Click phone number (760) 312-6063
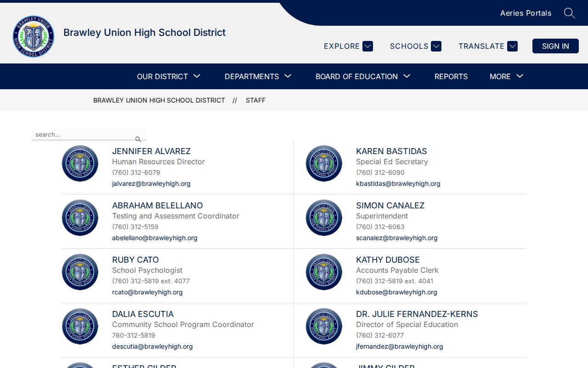Viewport: 588px width, 368px height. (380, 227)
